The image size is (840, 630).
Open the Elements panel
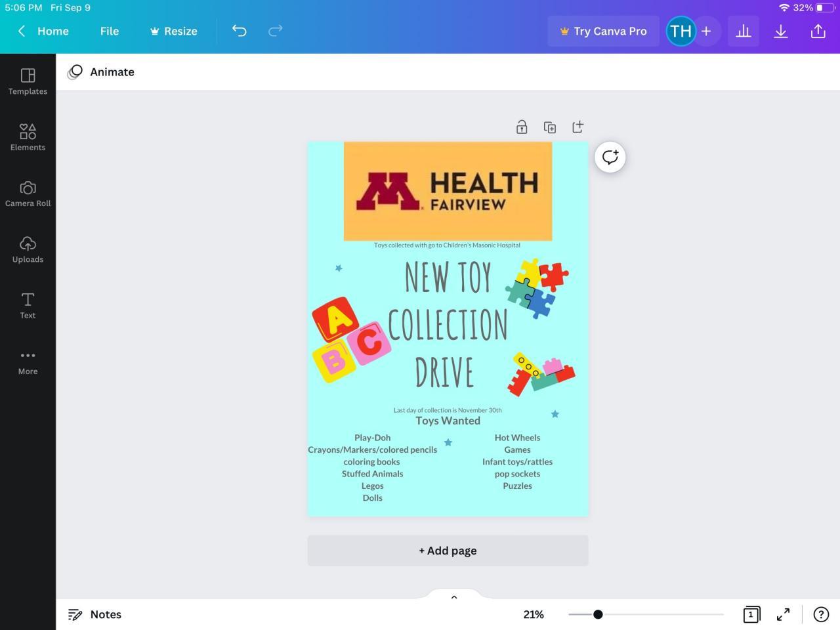click(x=28, y=137)
